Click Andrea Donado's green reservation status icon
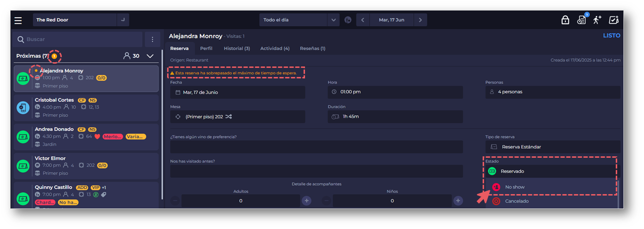Screen dimensions: 644x229 click(x=23, y=137)
